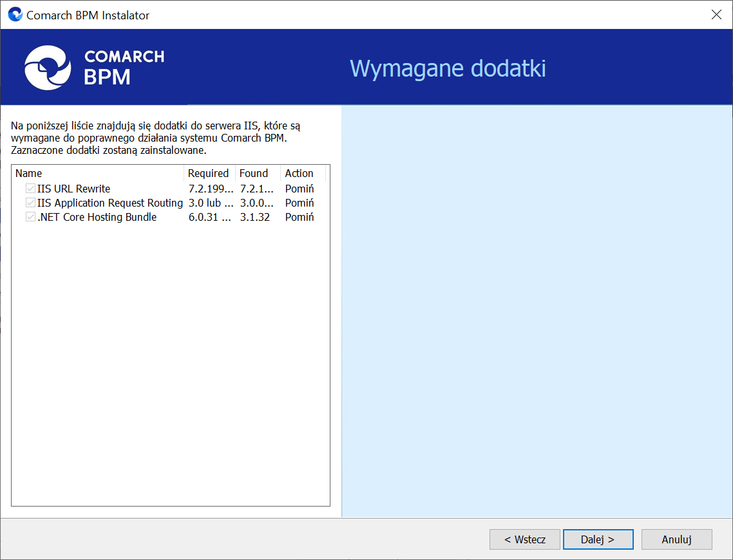733x560 pixels.
Task: Toggle the IIS URL Rewrite checkbox
Action: 30,189
